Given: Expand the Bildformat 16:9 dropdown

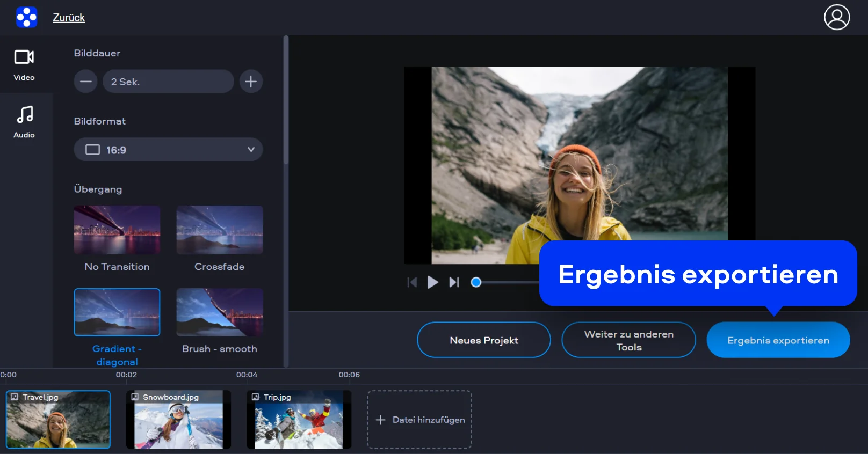Looking at the screenshot, I should 168,150.
